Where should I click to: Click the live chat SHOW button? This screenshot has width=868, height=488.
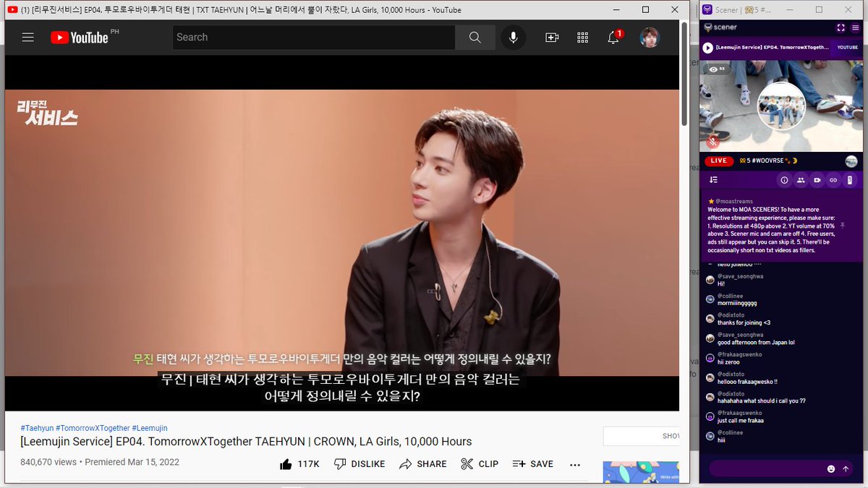point(642,436)
